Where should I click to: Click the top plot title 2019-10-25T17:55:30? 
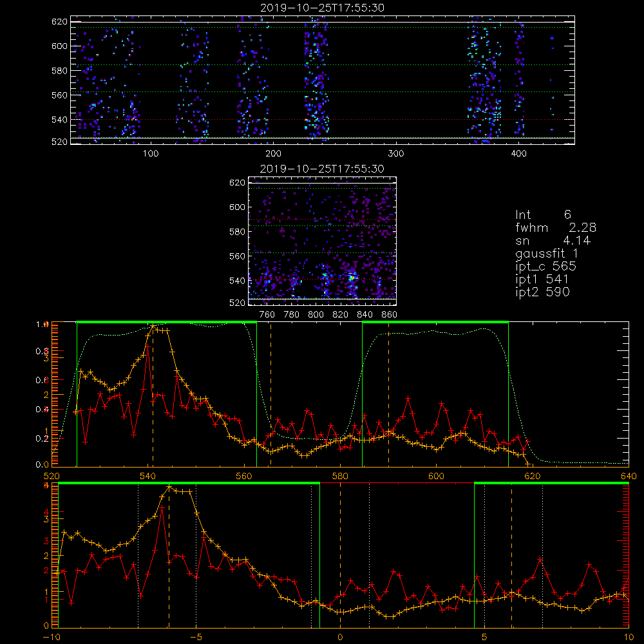(322, 8)
